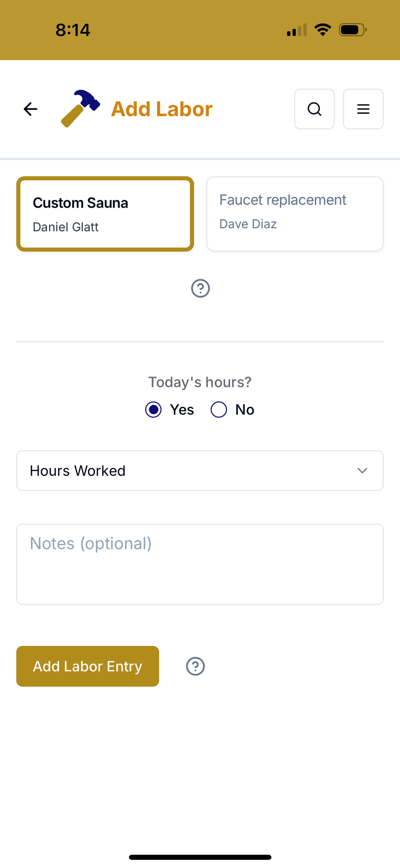Focus the Notes (optional) text field
Viewport: 400px width, 868px height.
pos(200,564)
